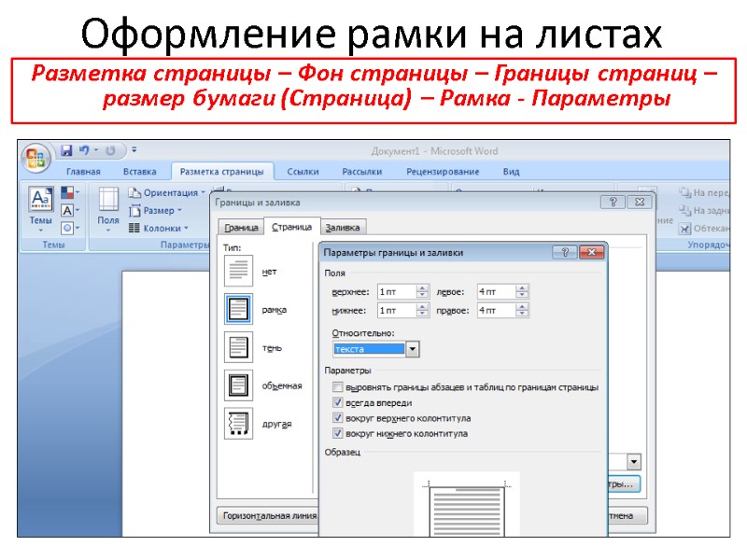
Task: Select the 'нет' border type icon
Action: [238, 271]
